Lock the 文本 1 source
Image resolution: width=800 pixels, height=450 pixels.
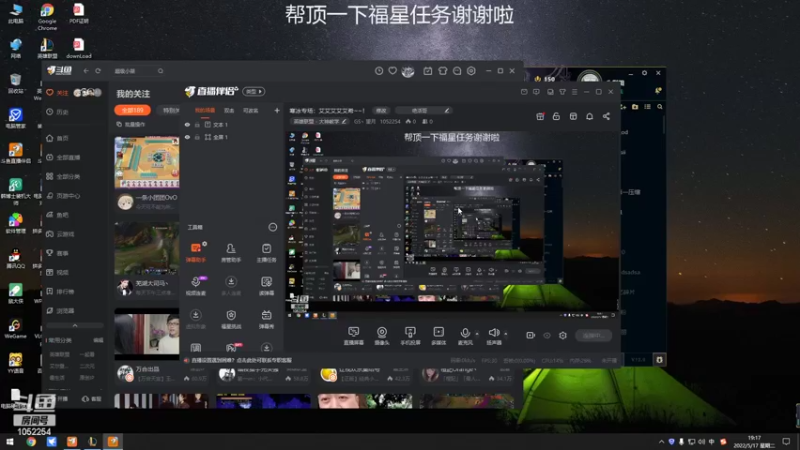(x=197, y=124)
